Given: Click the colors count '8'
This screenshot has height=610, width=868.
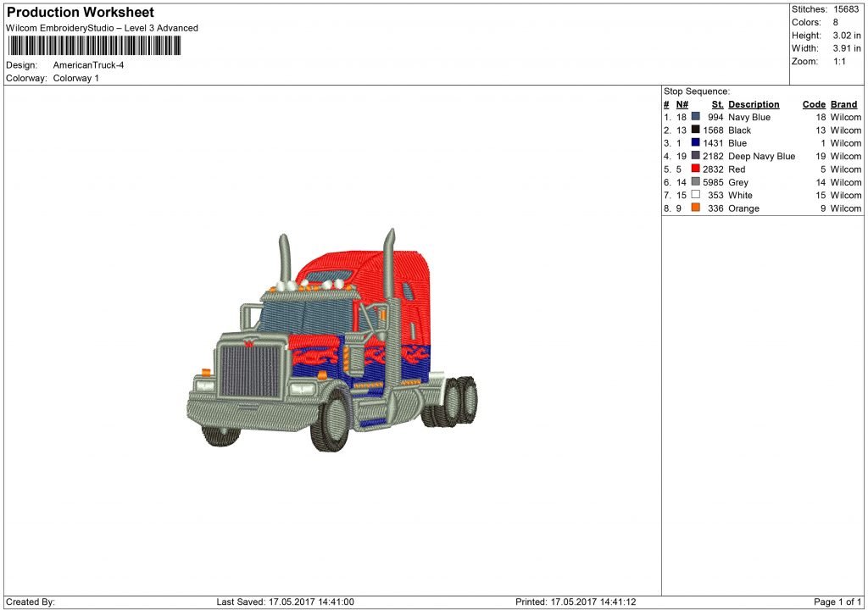Looking at the screenshot, I should (835, 23).
